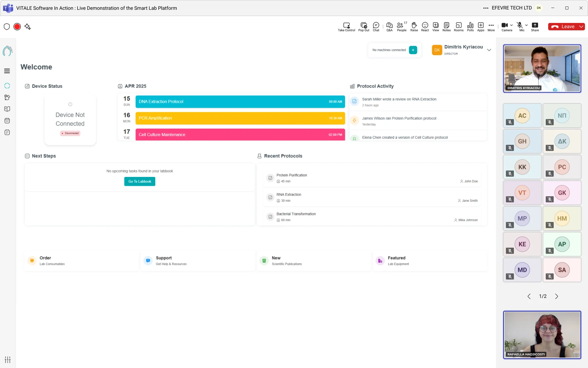Open Polls in the toolbar
This screenshot has height=368, width=588.
tap(470, 27)
